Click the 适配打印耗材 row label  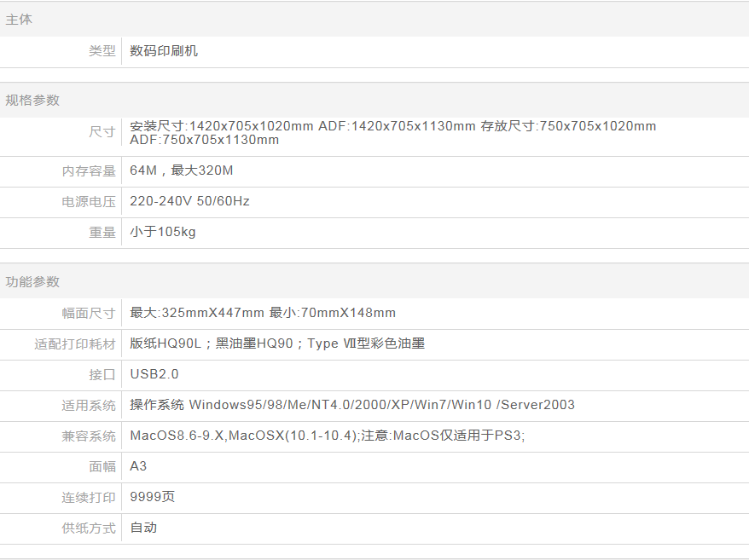coord(75,344)
